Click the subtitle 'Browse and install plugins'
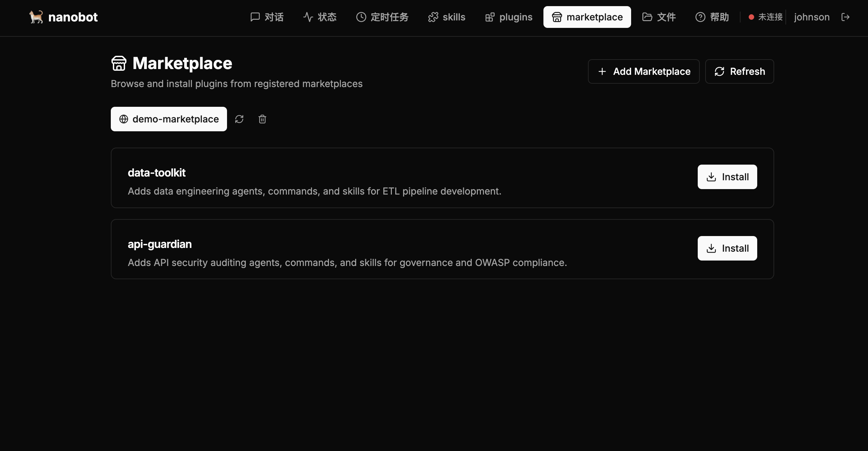This screenshot has height=451, width=868. coord(237,84)
